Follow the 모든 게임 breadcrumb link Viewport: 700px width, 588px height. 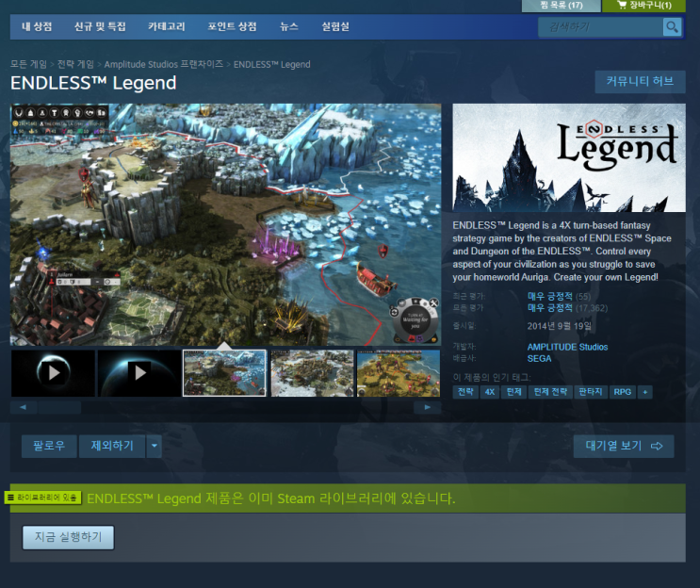click(x=28, y=64)
